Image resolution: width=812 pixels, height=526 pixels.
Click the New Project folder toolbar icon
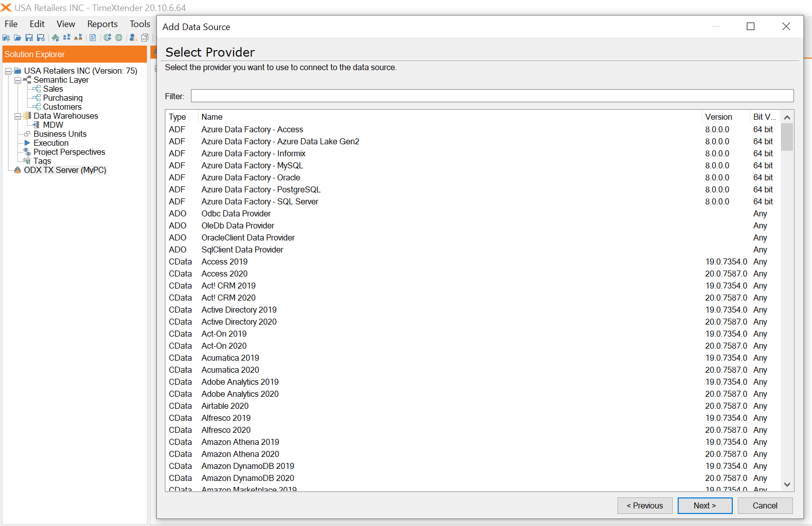[x=6, y=38]
